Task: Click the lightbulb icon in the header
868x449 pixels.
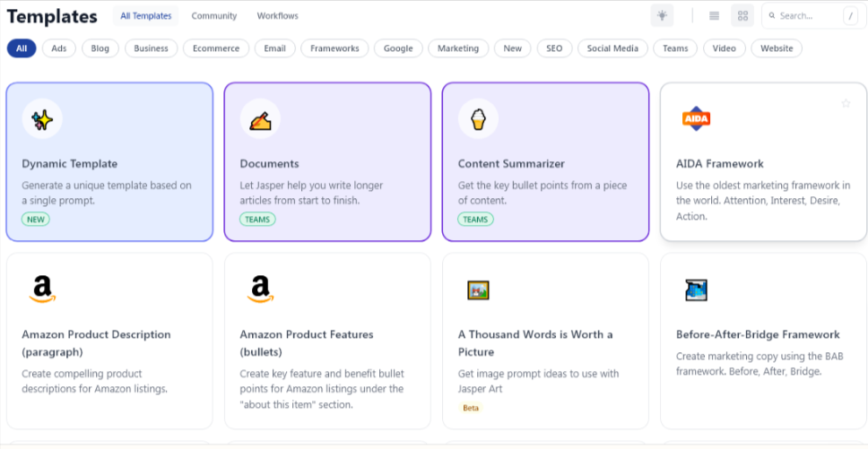Action: (x=662, y=15)
